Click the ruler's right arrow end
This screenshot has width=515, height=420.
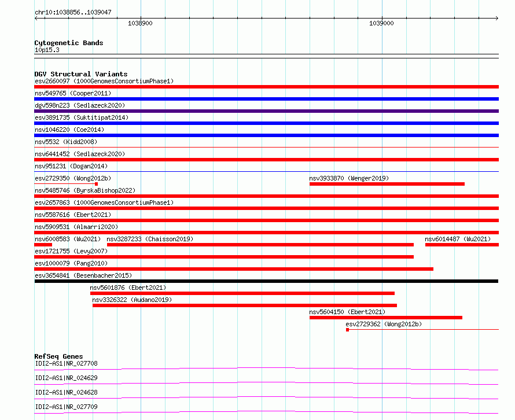497,18
